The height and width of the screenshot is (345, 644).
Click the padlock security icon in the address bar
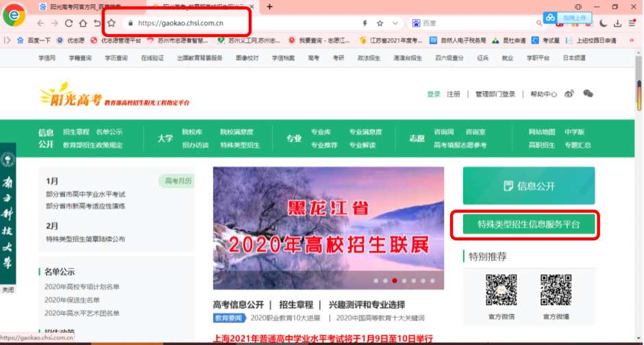pos(131,23)
